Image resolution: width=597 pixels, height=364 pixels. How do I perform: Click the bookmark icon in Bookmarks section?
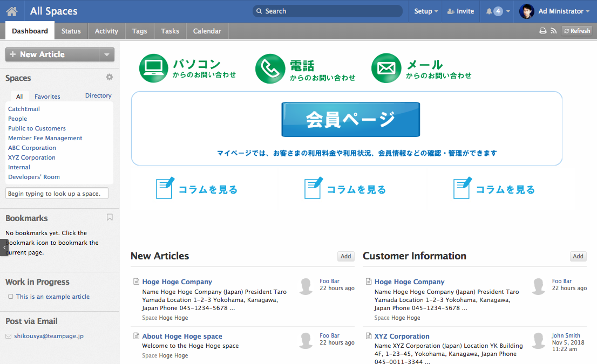click(110, 217)
